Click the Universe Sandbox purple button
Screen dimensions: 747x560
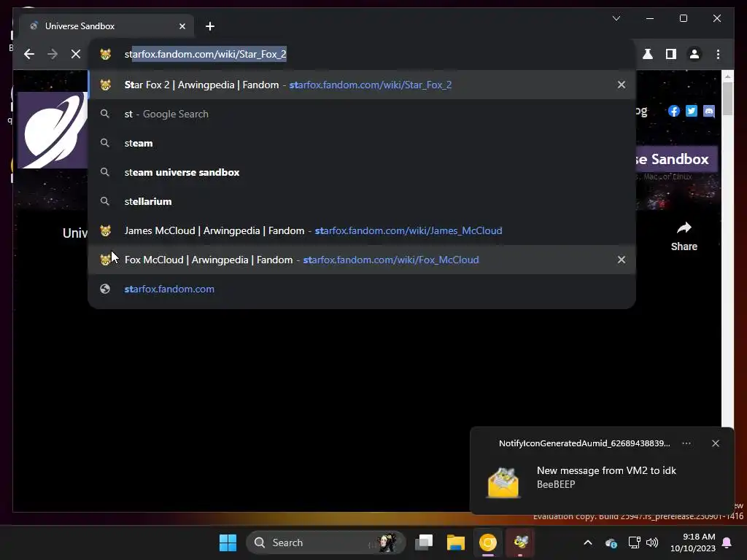(677, 159)
